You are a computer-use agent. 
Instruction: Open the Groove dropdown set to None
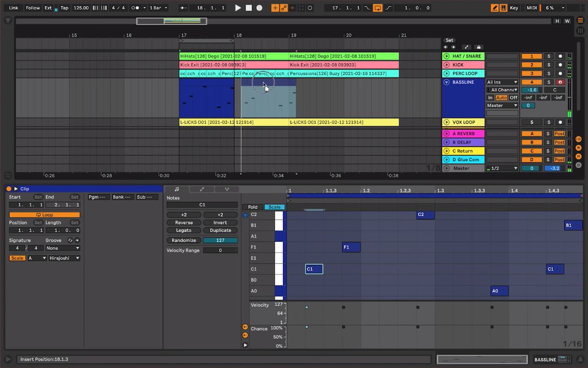point(62,248)
